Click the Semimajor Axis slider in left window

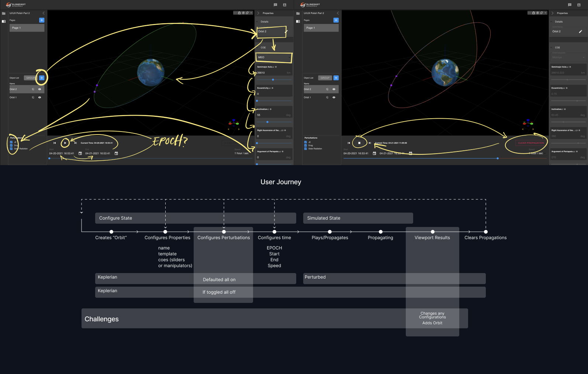(x=273, y=80)
